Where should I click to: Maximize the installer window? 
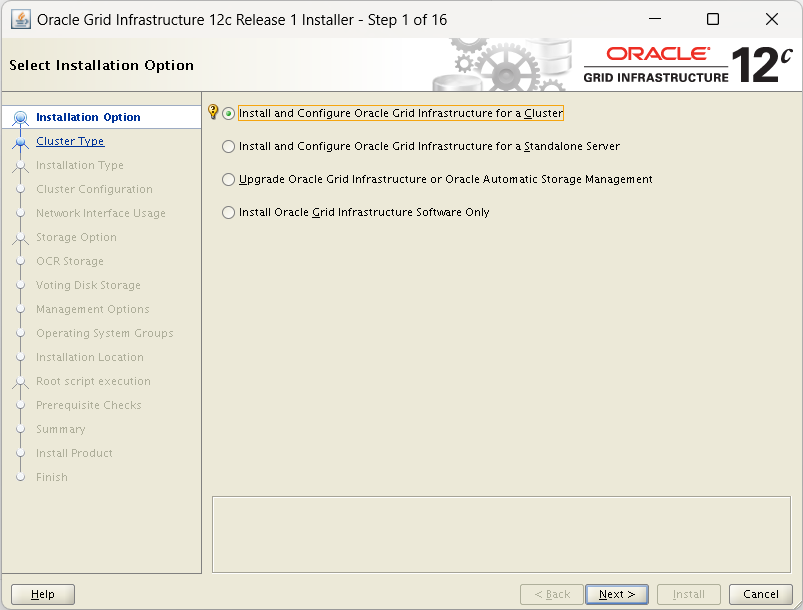point(712,19)
